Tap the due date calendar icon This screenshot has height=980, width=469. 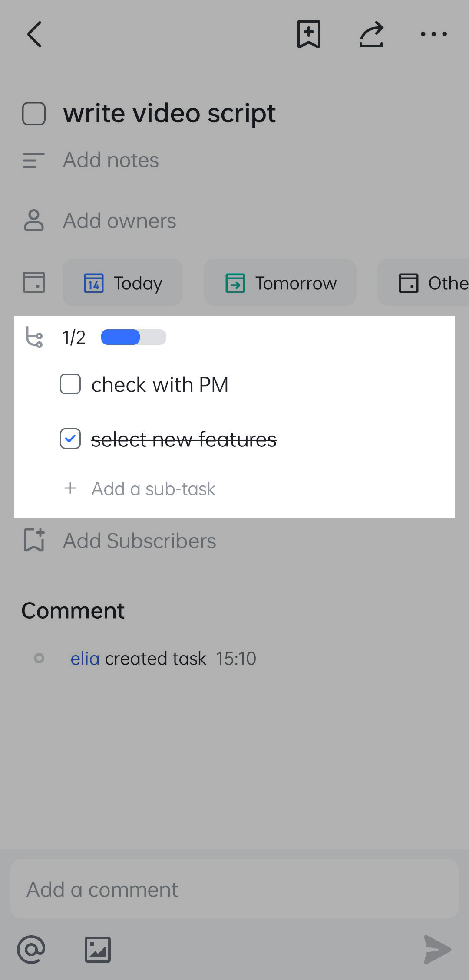point(34,282)
